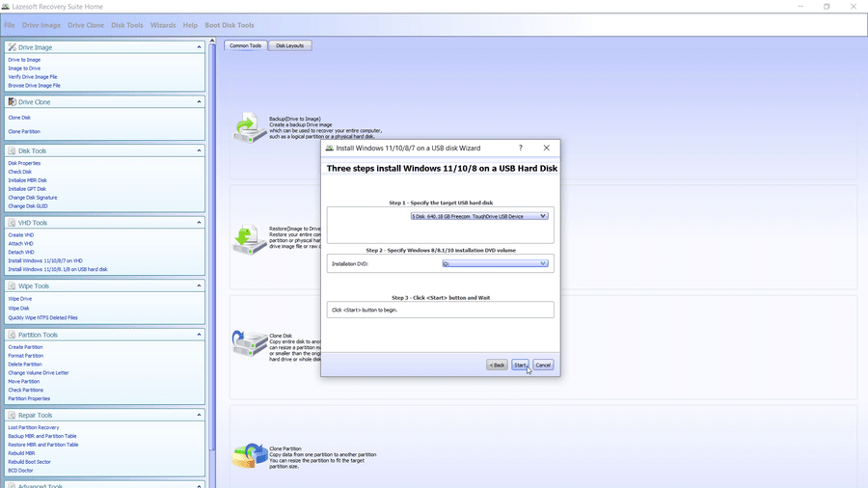Select Install Windows on USB hard disk link
868x488 pixels.
click(x=58, y=269)
